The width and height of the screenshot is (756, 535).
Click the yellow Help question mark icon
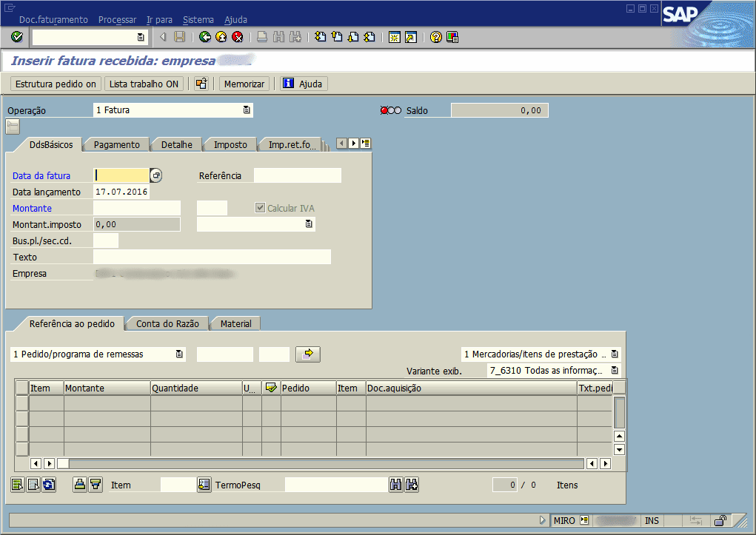436,37
